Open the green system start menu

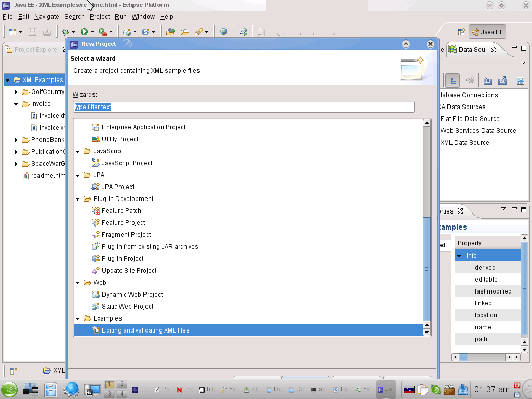pos(9,390)
